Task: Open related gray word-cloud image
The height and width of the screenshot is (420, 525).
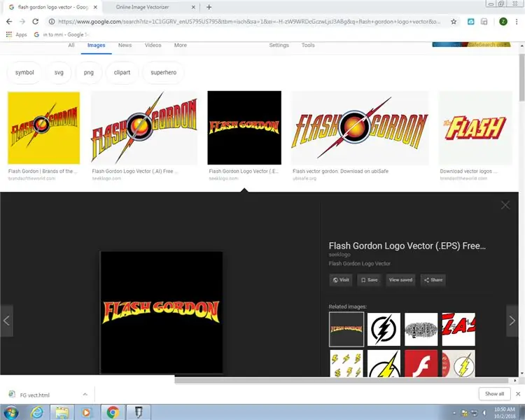Action: pyautogui.click(x=421, y=329)
